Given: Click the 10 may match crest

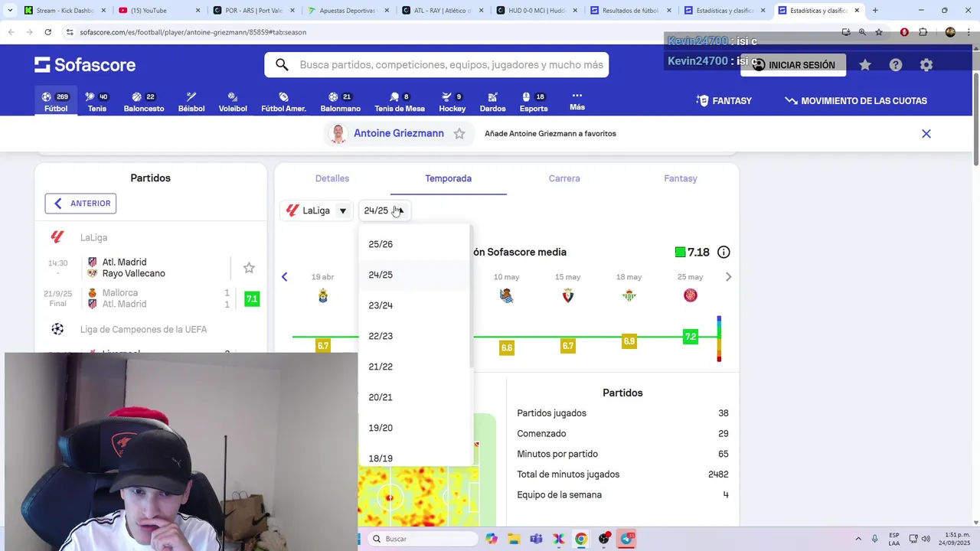Looking at the screenshot, I should pos(507,296).
